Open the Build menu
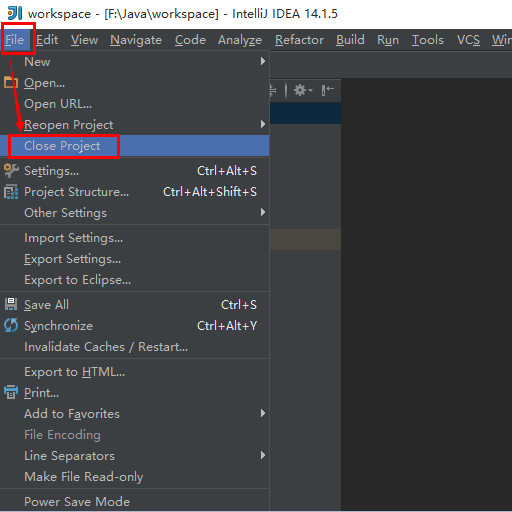The image size is (512, 512). tap(350, 40)
